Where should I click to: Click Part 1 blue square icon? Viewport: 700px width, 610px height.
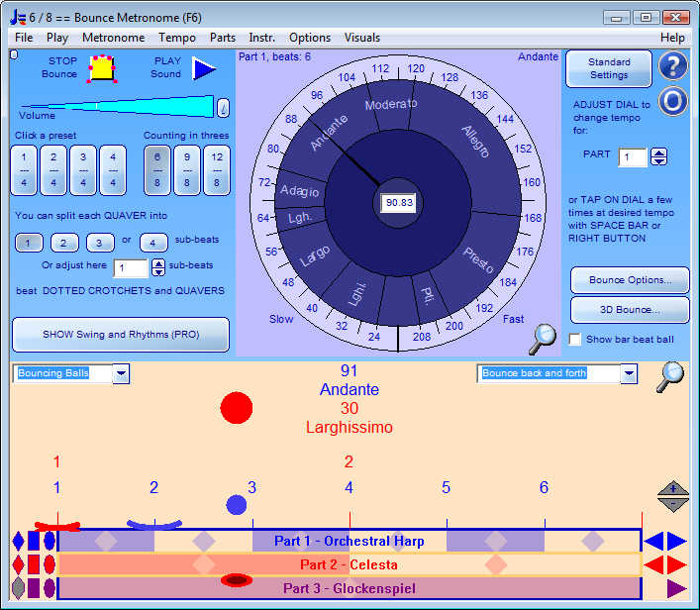click(x=34, y=541)
